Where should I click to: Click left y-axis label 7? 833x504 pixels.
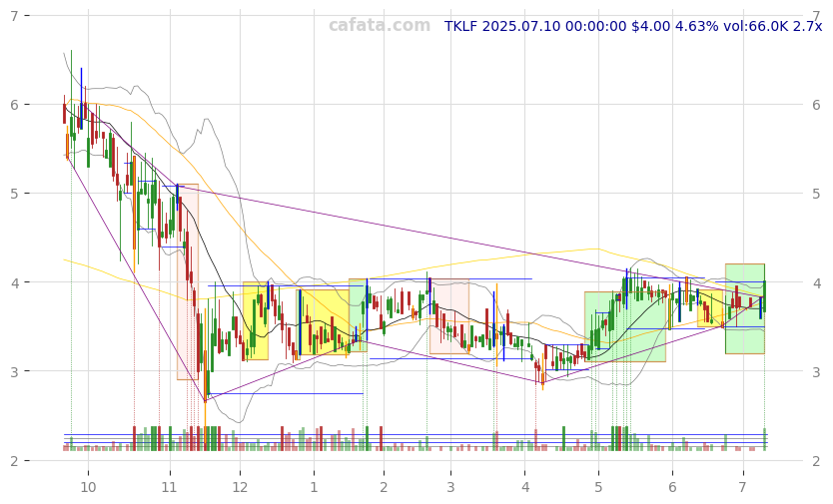coord(14,16)
